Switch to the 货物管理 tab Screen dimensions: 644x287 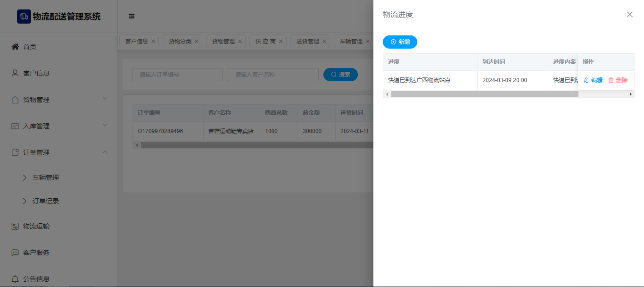coord(223,42)
